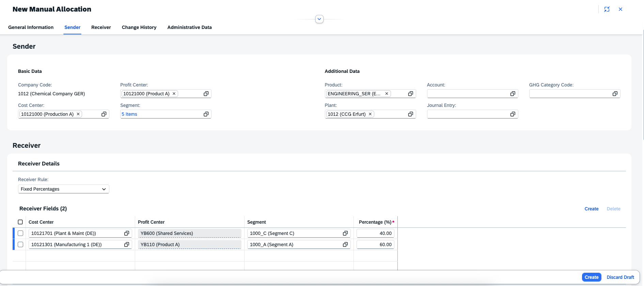Open value help for Account field
The height and width of the screenshot is (286, 644).
point(513,94)
